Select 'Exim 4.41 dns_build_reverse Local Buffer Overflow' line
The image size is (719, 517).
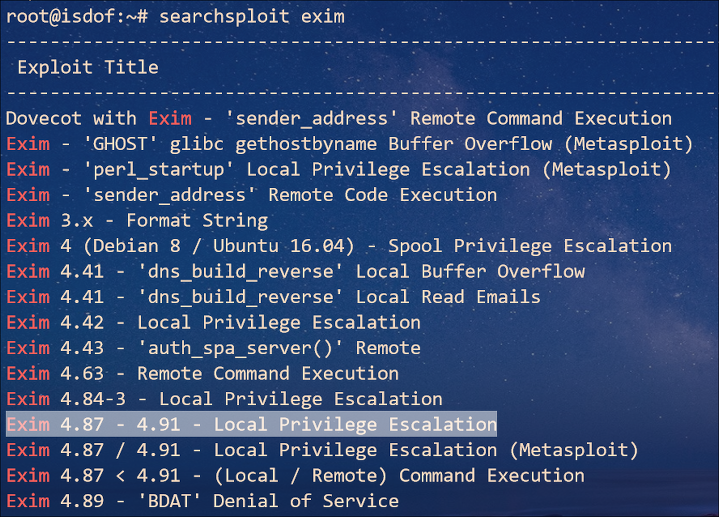pyautogui.click(x=296, y=272)
